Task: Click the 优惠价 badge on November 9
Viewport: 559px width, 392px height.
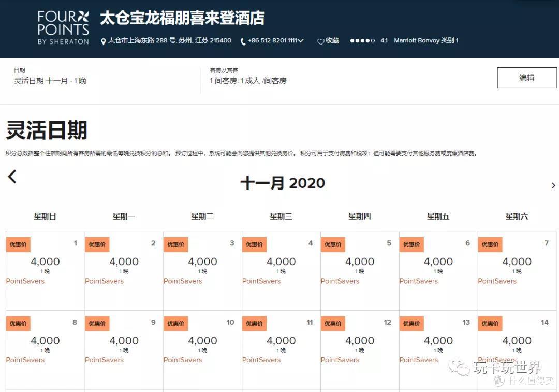Action: pyautogui.click(x=97, y=324)
